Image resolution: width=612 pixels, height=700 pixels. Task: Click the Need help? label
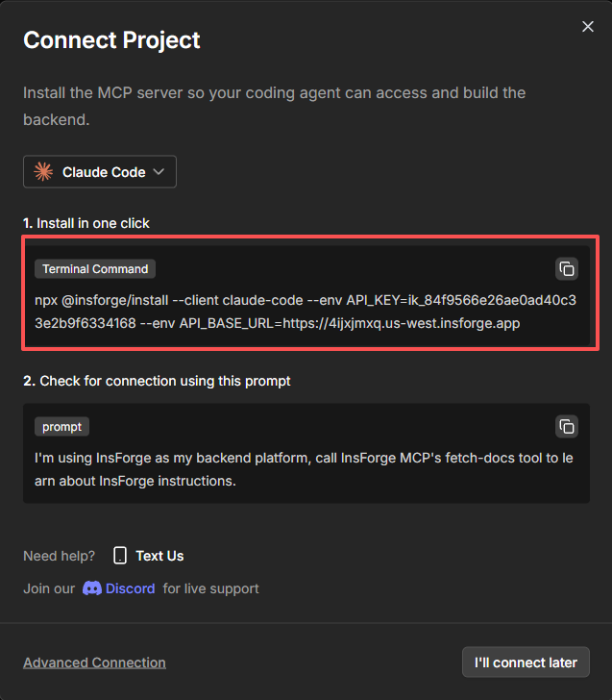click(59, 556)
